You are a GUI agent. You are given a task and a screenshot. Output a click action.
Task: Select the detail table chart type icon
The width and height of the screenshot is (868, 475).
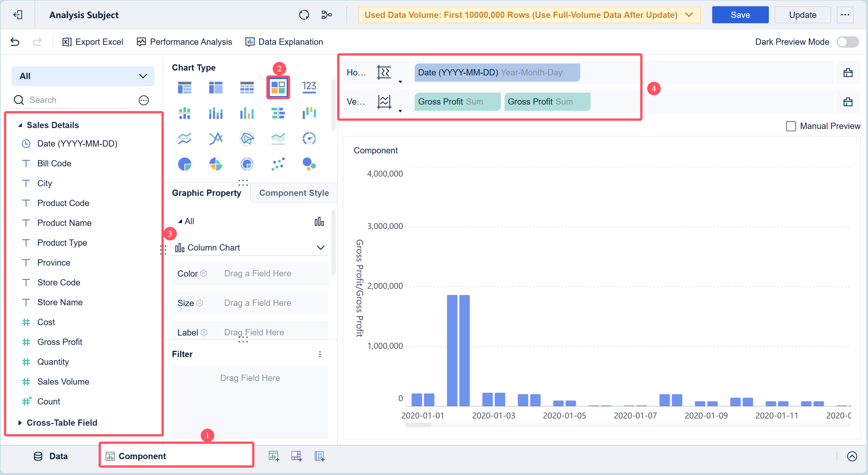(247, 87)
